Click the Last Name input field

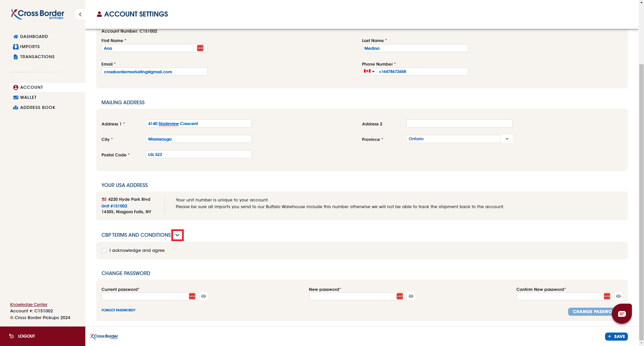coord(415,48)
